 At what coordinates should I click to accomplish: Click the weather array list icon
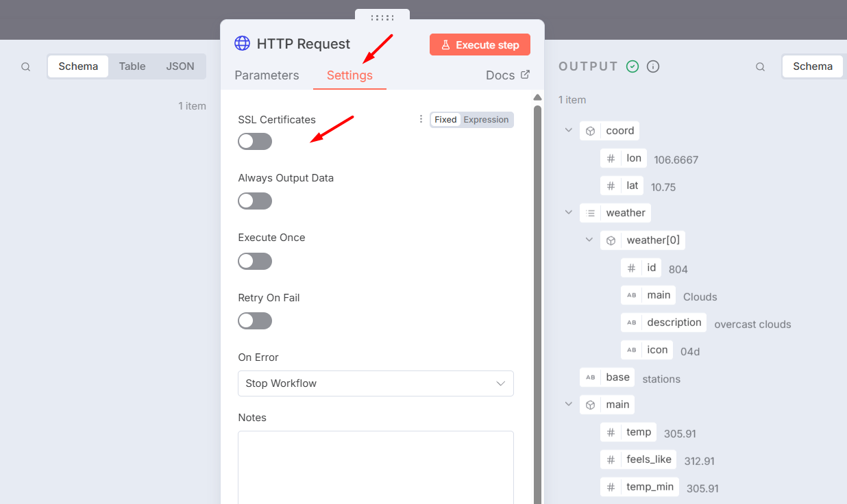point(590,213)
